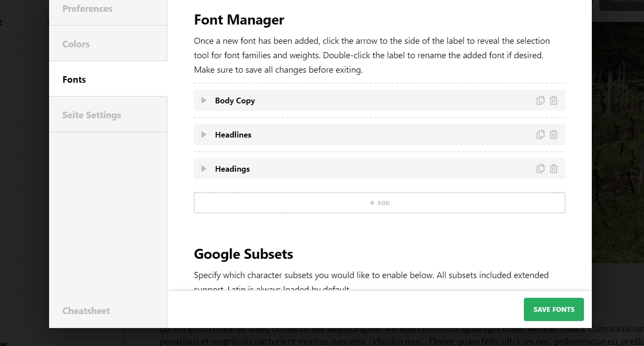Add a new font entry
This screenshot has height=346, width=644.
[x=380, y=203]
